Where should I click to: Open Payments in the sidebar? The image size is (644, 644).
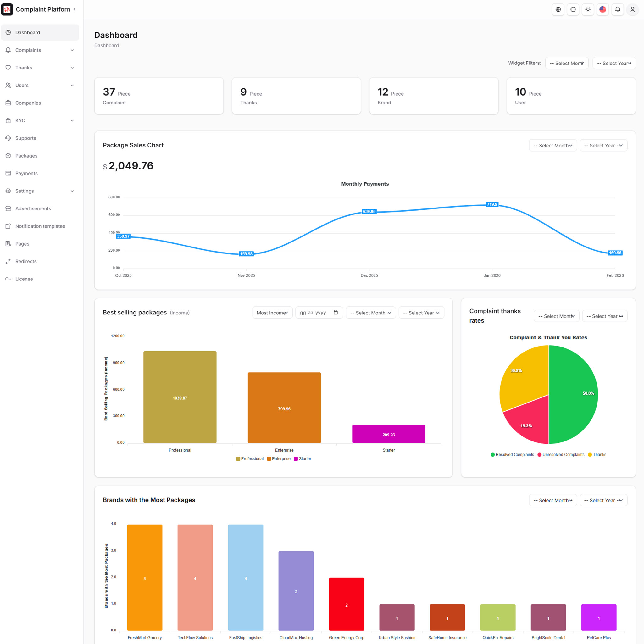26,173
